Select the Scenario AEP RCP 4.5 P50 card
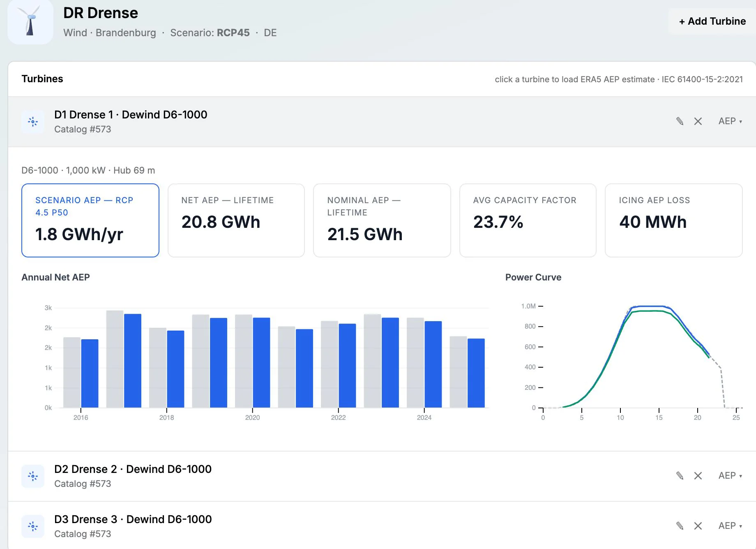 click(x=90, y=220)
